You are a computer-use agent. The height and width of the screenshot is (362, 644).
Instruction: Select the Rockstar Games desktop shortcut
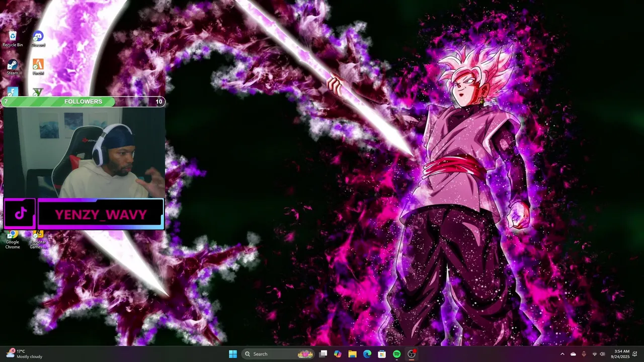(x=38, y=240)
